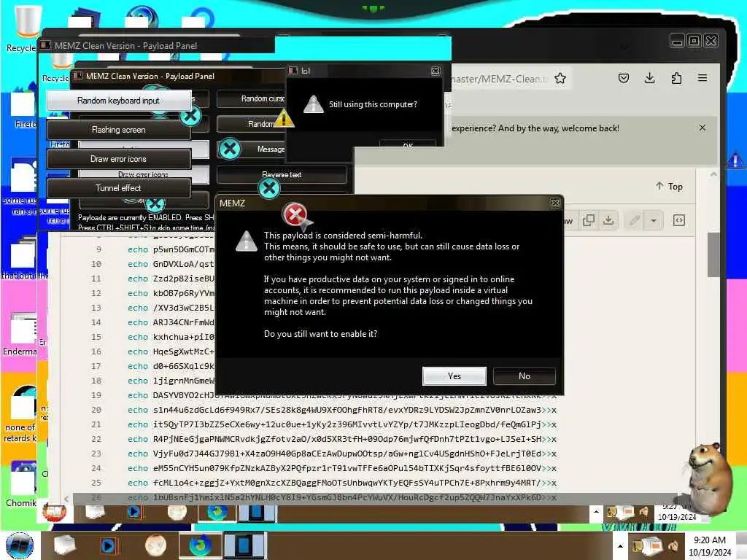The image size is (747, 560).
Task: Show hidden tray icons arrow
Action: tap(620, 546)
